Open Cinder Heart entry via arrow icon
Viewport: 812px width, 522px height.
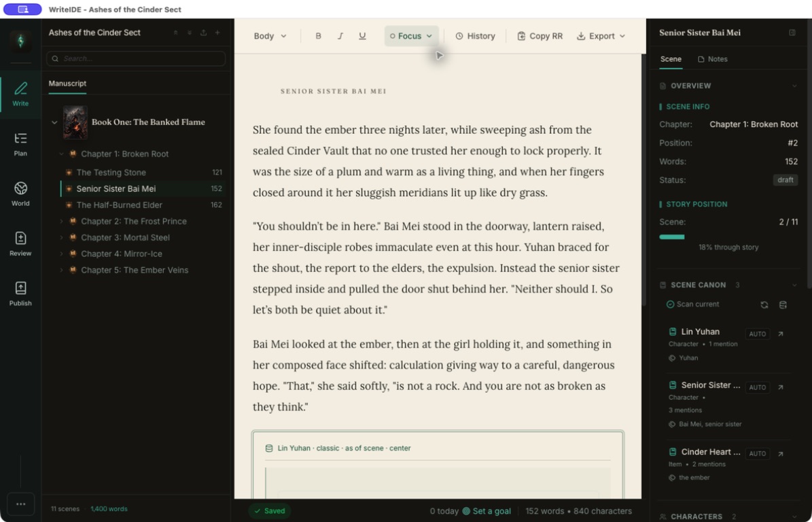pyautogui.click(x=781, y=453)
